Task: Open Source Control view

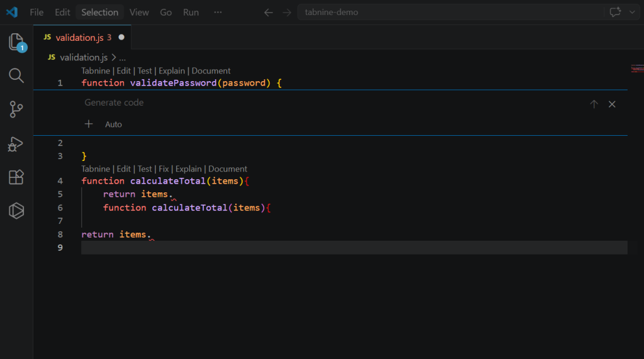Action: 16,109
